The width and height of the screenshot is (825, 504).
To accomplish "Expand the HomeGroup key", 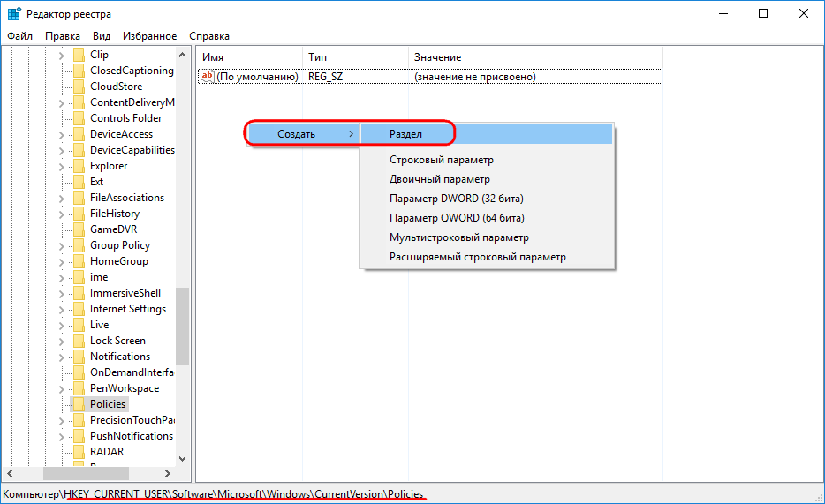I will click(x=61, y=262).
